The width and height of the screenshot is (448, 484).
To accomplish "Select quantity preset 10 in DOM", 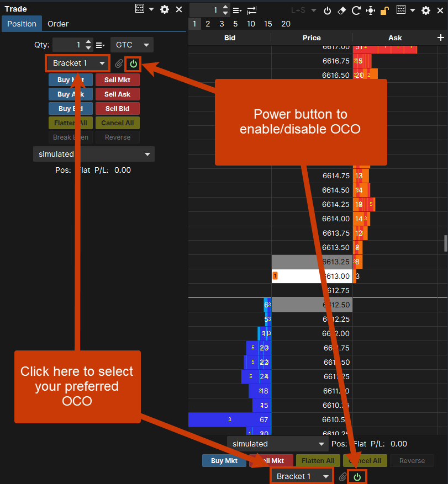I will click(251, 24).
